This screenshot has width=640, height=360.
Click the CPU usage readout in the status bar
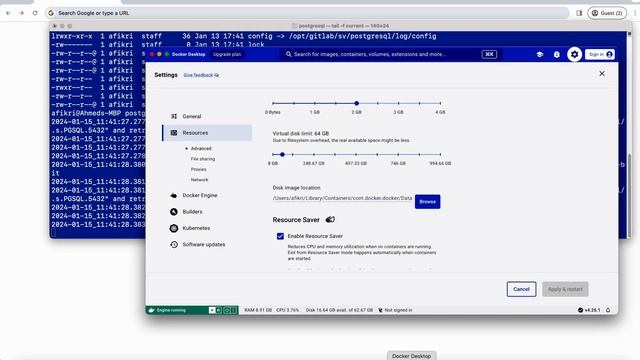click(288, 310)
